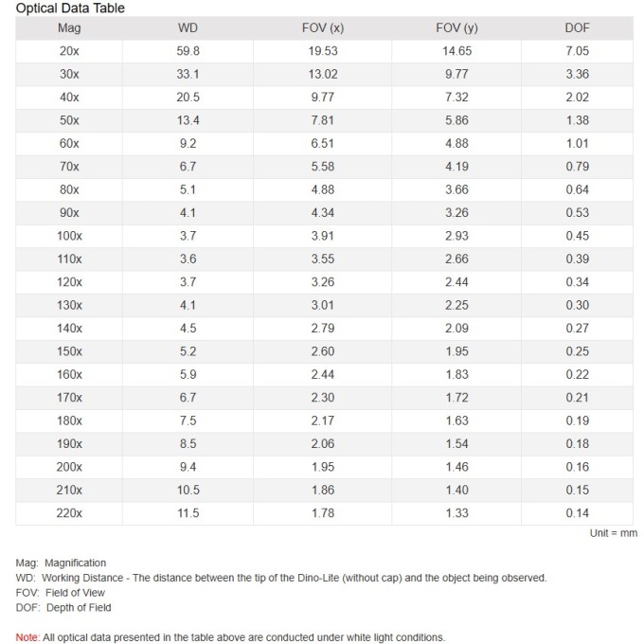644x644 pixels.
Task: Click the 11.5 working distance cell
Action: [188, 513]
